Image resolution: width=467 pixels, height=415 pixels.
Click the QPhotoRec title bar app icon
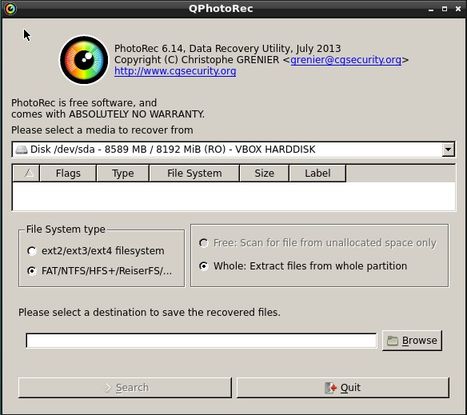[x=10, y=9]
